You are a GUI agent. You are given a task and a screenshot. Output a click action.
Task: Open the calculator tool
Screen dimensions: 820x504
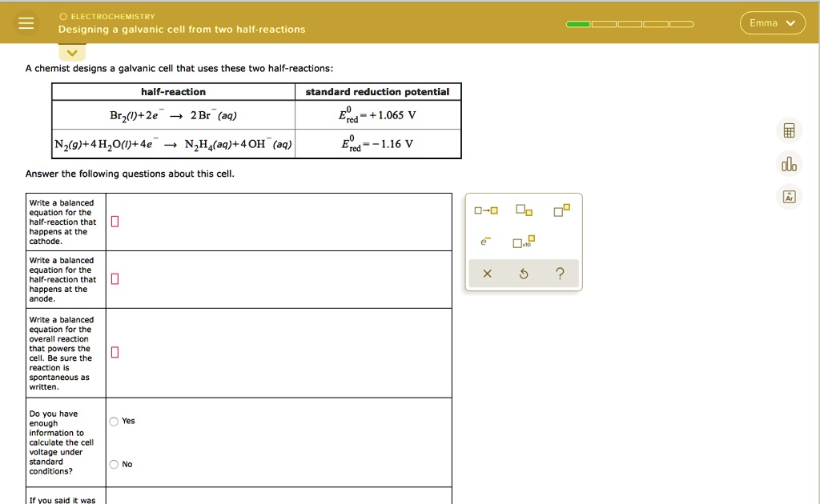(x=789, y=130)
